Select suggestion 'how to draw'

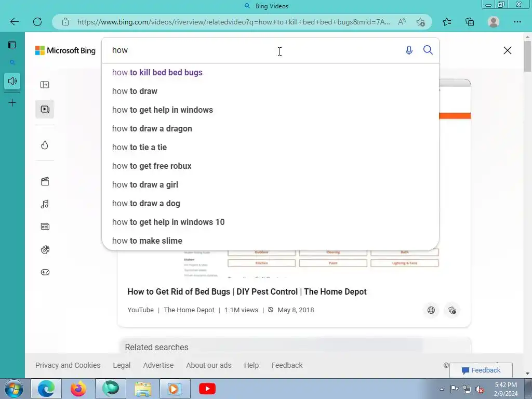click(270, 91)
